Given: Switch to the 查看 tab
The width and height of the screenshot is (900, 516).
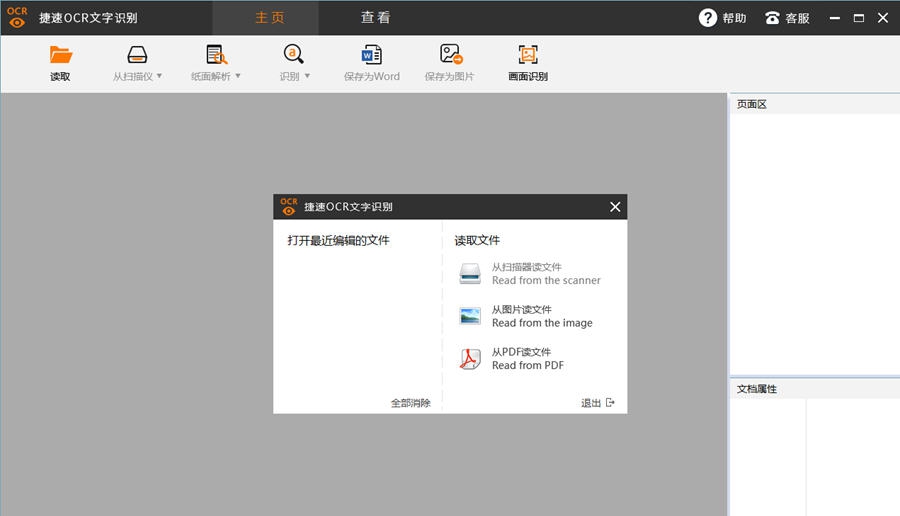Looking at the screenshot, I should [376, 18].
